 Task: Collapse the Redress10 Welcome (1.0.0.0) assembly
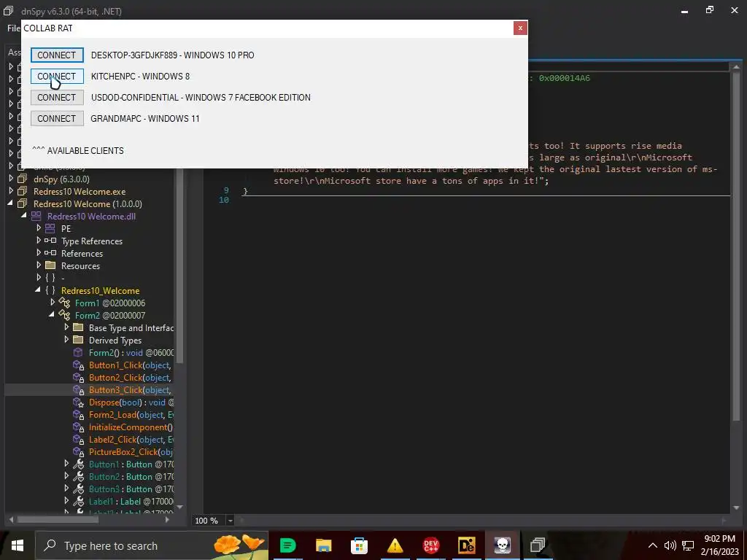coord(11,204)
